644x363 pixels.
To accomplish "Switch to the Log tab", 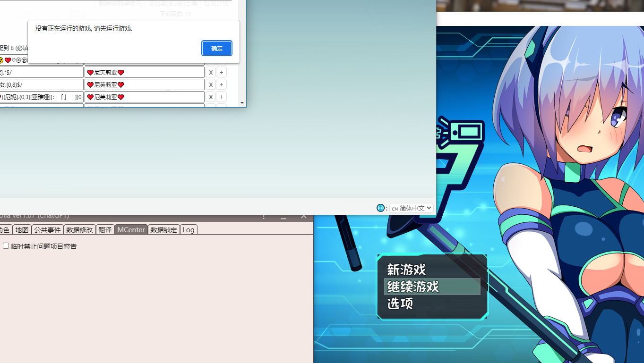I will pos(189,229).
